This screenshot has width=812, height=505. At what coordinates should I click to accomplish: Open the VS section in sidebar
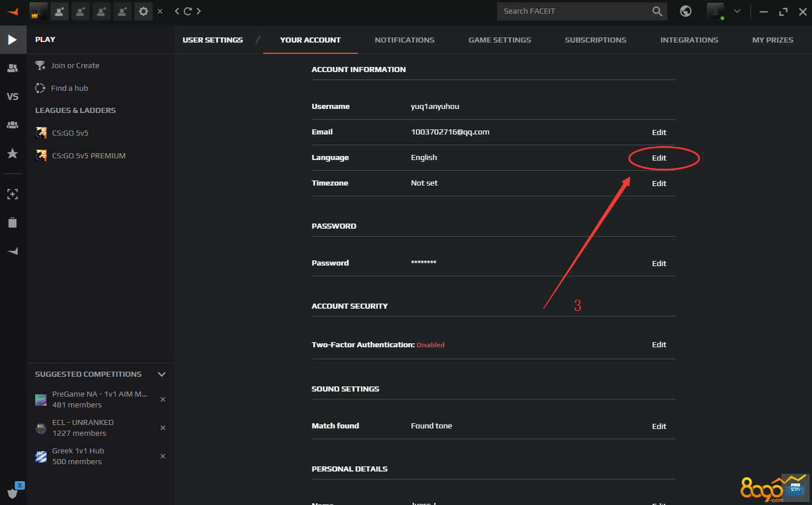point(12,96)
